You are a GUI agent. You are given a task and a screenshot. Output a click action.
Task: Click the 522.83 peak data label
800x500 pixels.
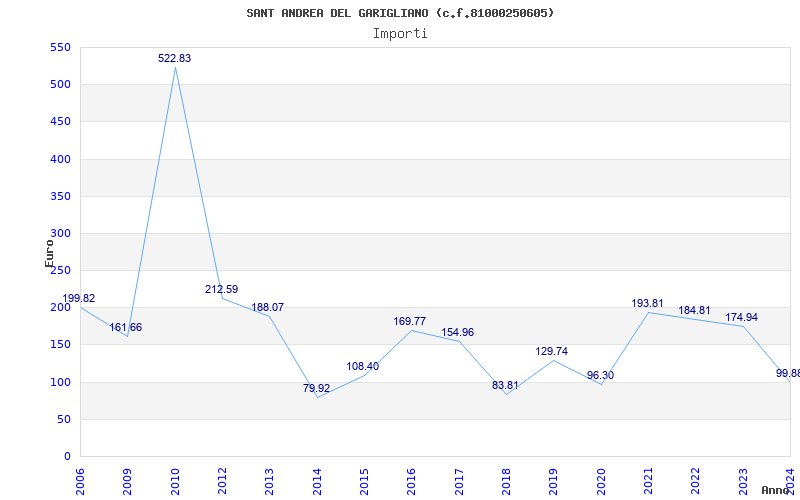pyautogui.click(x=174, y=58)
